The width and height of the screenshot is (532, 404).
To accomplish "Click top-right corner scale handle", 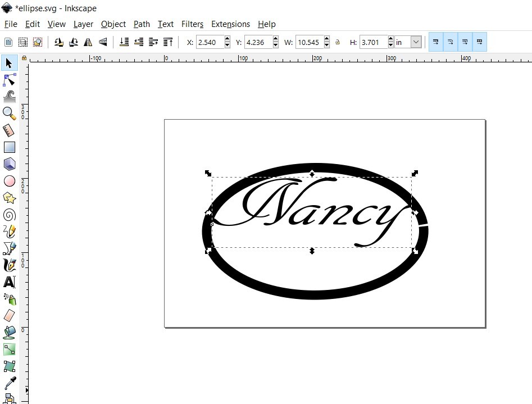I will pos(415,174).
